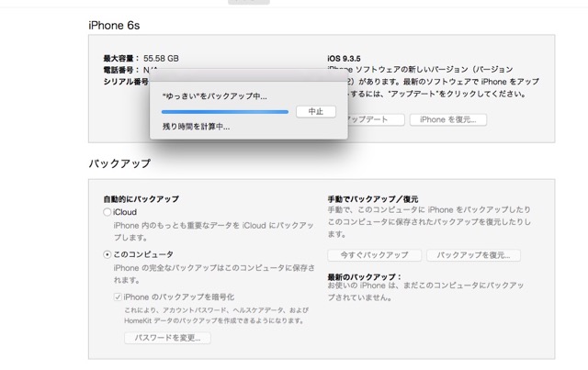Click the バックアップ section heading

click(119, 163)
